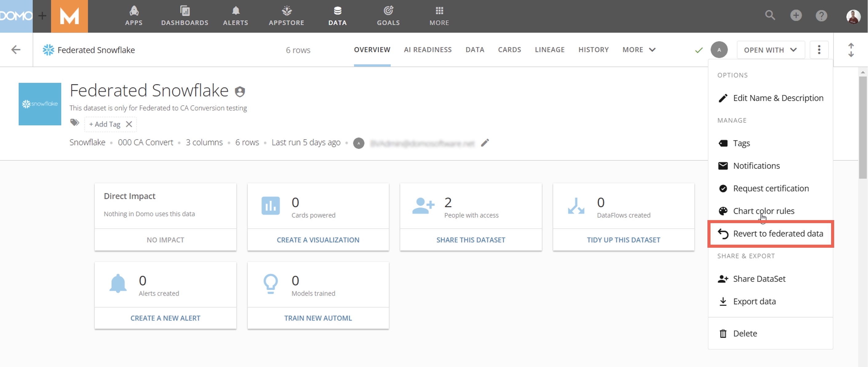
Task: Open the Dashboards icon
Action: point(185,10)
